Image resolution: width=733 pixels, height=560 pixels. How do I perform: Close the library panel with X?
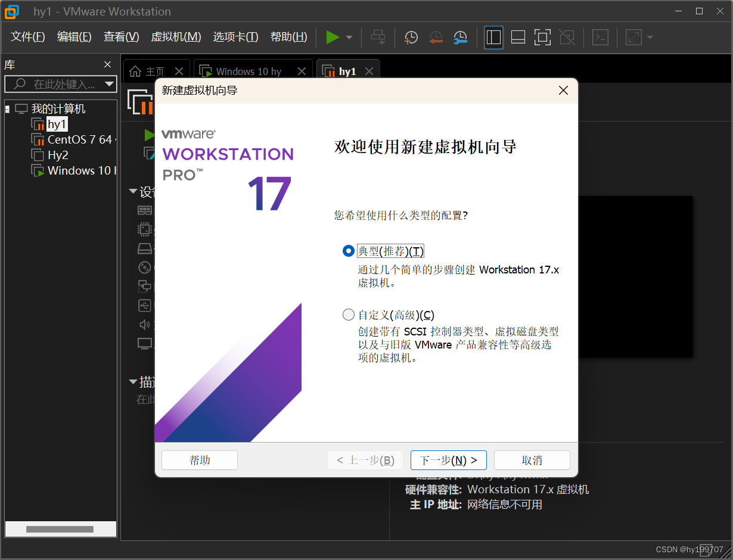tap(108, 64)
